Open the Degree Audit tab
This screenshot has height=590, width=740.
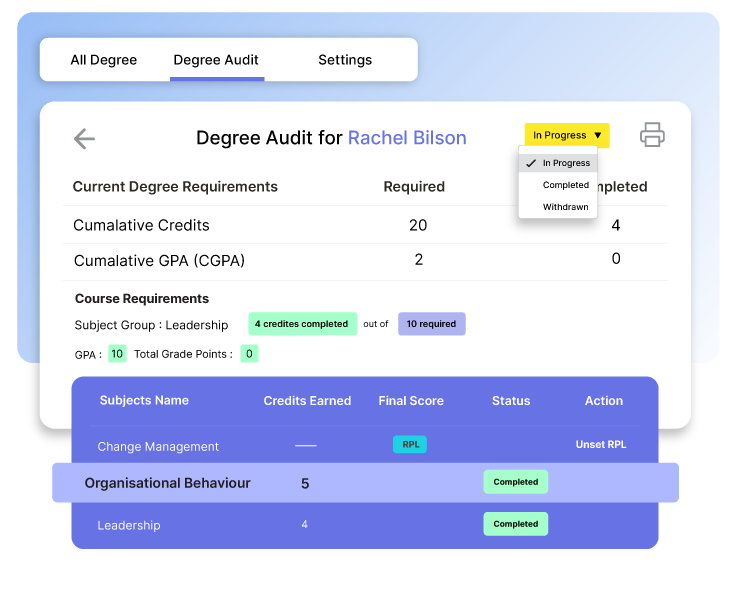216,60
